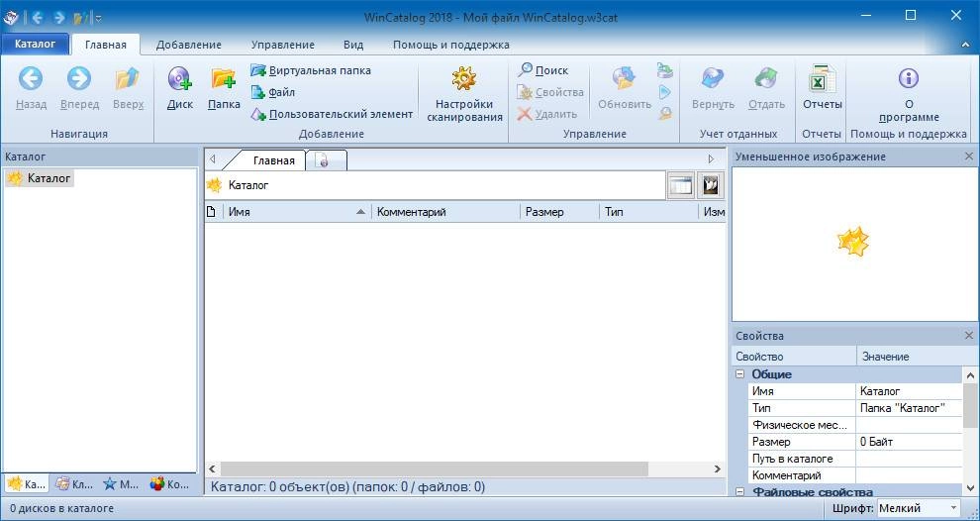980x521 pixels.
Task: Click the WinCatalog app icon in title bar
Action: tap(11, 18)
